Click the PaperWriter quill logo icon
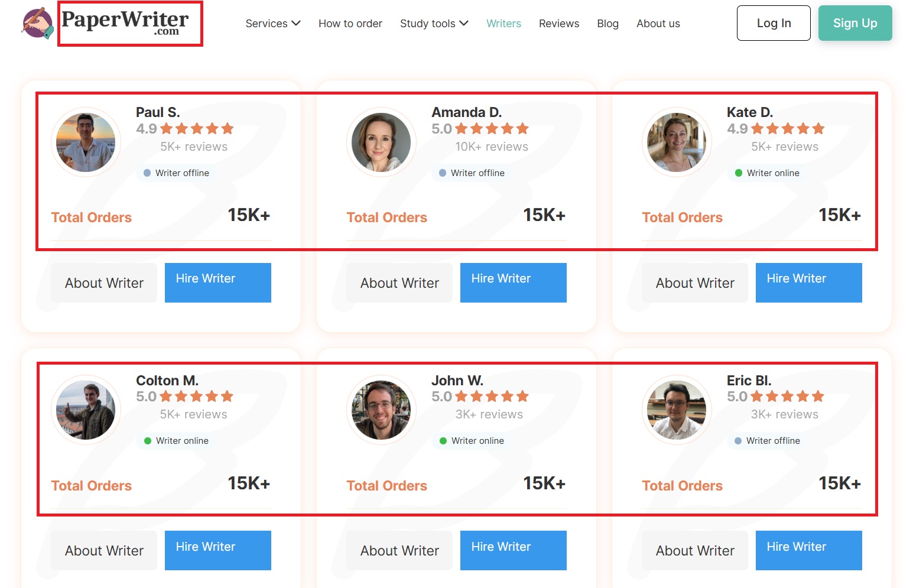 [x=37, y=23]
